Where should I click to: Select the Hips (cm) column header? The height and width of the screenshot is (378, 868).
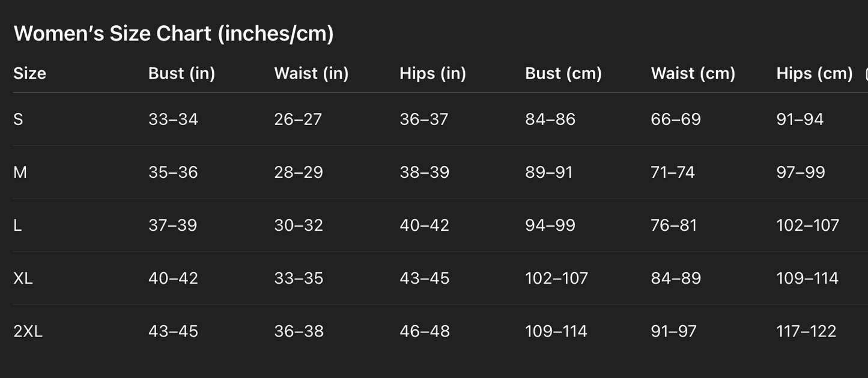tap(814, 73)
